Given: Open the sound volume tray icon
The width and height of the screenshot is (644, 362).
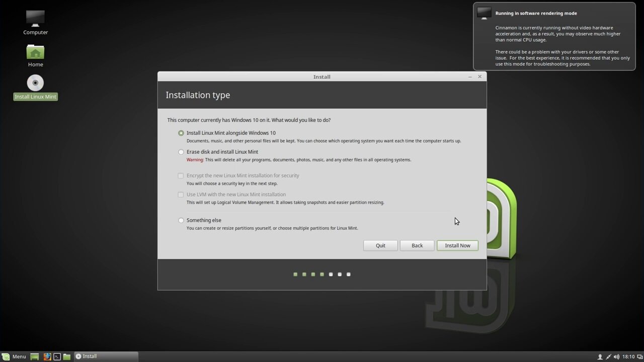Looking at the screenshot, I should pyautogui.click(x=616, y=357).
